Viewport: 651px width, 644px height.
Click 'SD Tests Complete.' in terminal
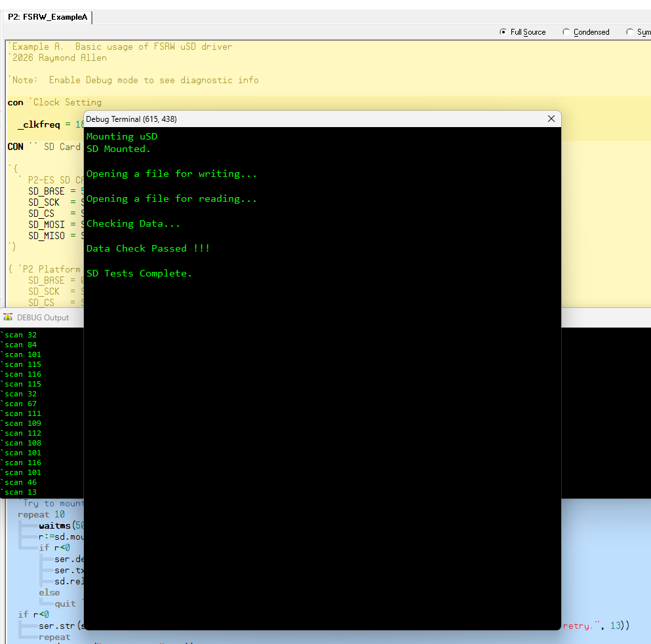click(x=139, y=273)
